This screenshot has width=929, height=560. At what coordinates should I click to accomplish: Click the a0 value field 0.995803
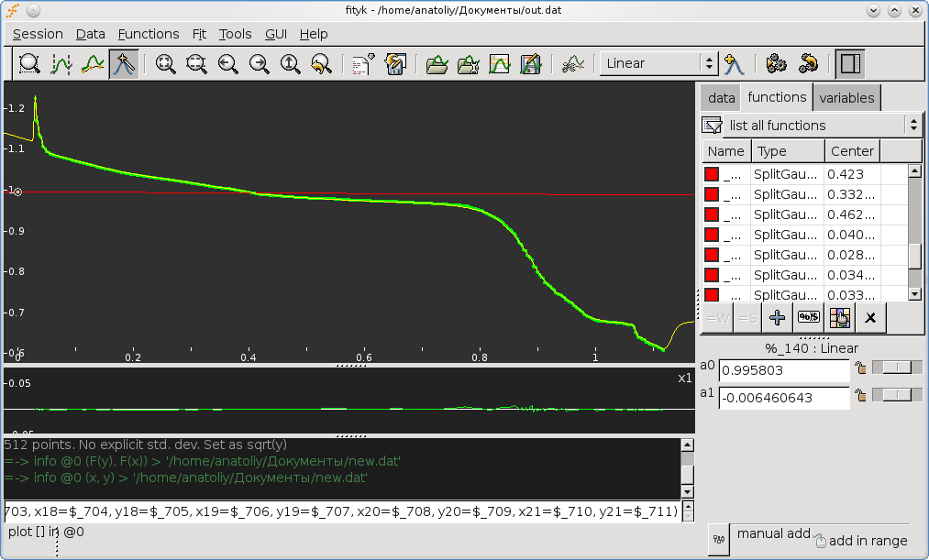coord(784,370)
